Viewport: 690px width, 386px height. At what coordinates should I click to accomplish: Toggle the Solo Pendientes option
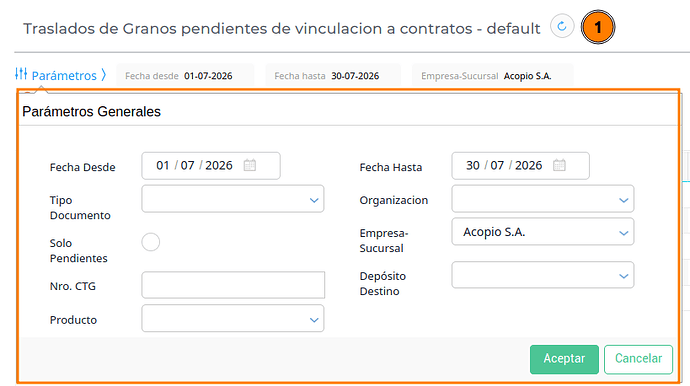tap(150, 242)
